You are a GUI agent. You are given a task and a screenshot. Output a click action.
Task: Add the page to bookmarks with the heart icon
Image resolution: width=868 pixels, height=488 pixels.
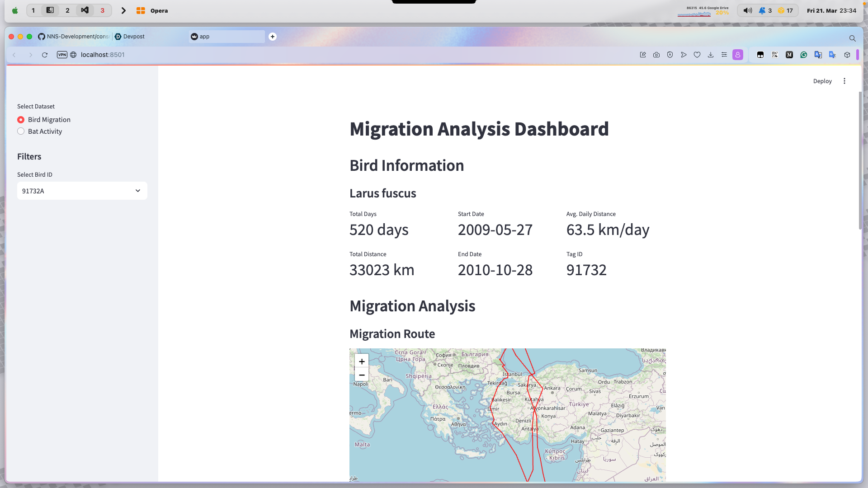point(697,55)
